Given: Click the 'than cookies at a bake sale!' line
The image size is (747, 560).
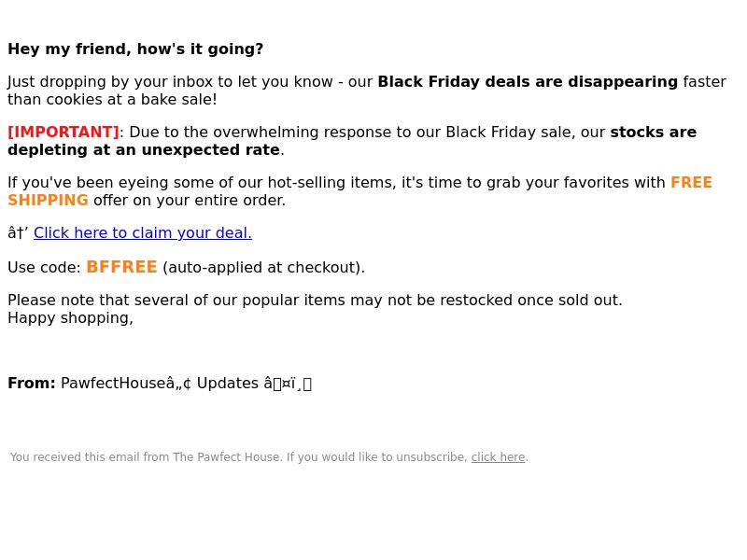Looking at the screenshot, I should pos(112,100).
